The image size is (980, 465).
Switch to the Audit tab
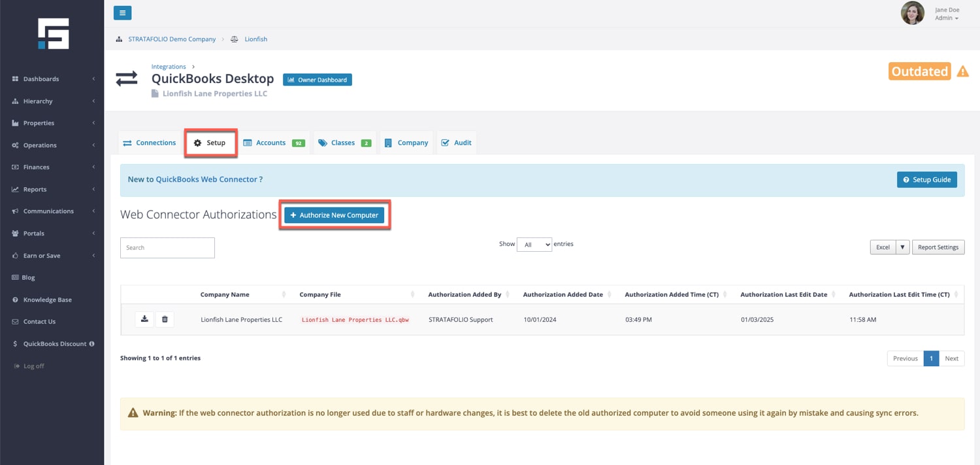coord(456,143)
